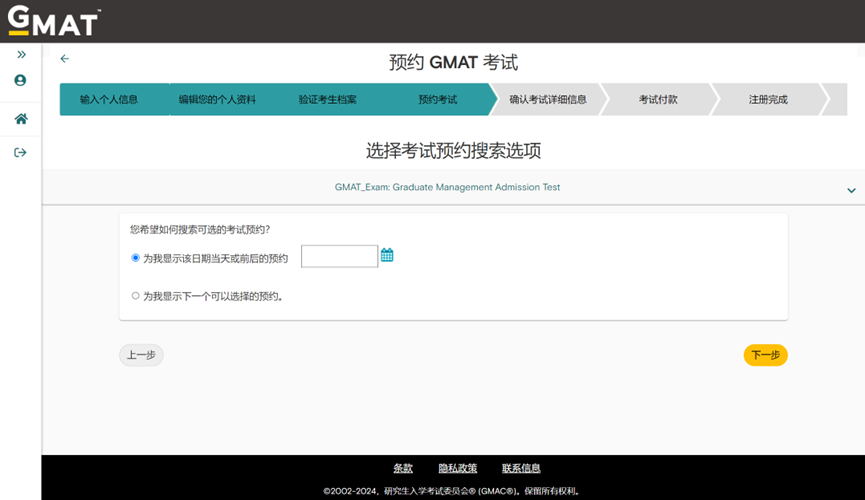Click the date input field

click(x=339, y=256)
